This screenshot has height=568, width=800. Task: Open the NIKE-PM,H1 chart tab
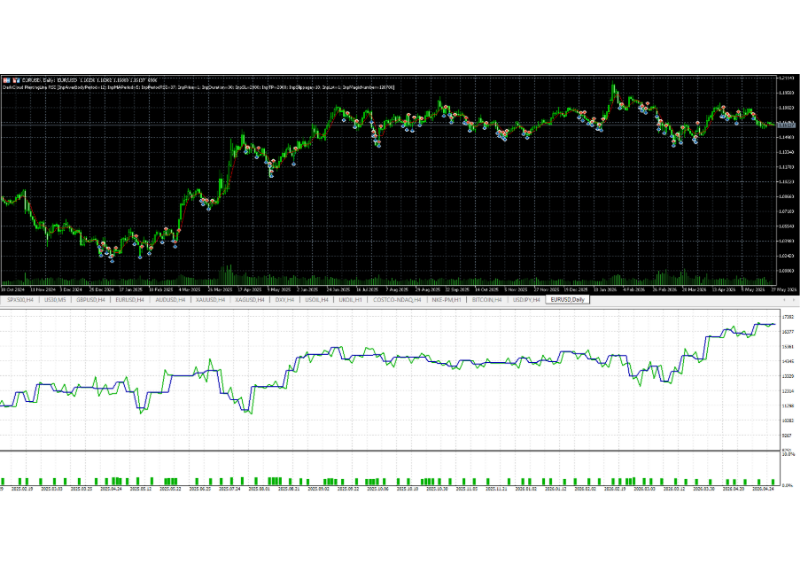(x=446, y=300)
